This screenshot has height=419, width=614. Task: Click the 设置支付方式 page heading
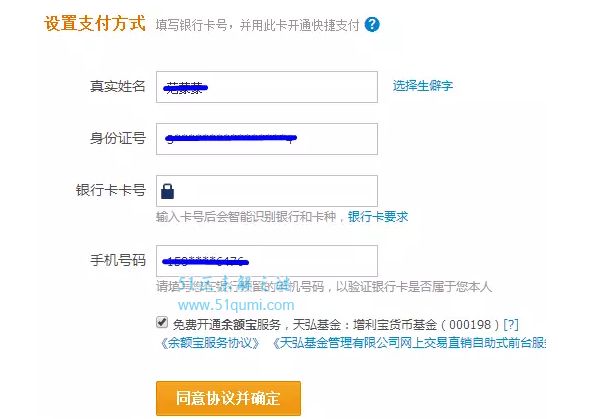95,23
